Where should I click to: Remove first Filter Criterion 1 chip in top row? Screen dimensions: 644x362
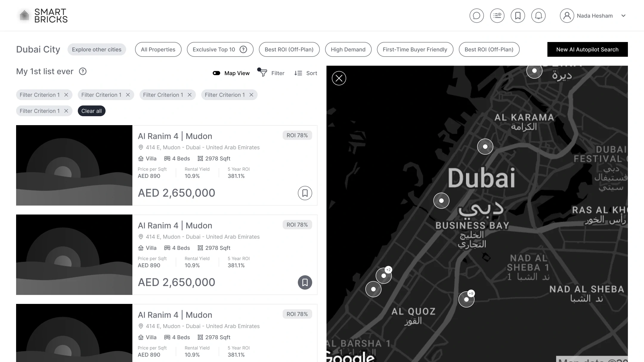coord(66,95)
